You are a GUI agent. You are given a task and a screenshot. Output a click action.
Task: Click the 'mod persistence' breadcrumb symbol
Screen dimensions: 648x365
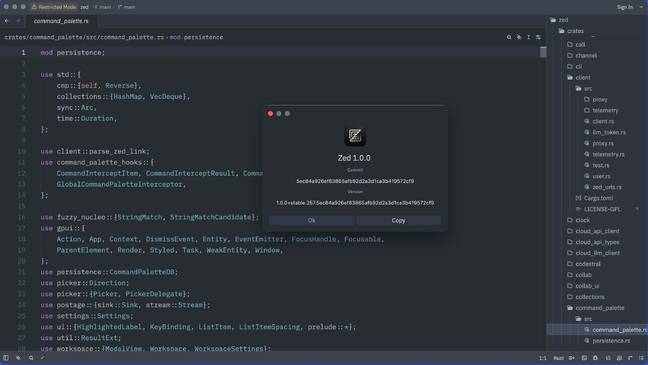(x=196, y=37)
